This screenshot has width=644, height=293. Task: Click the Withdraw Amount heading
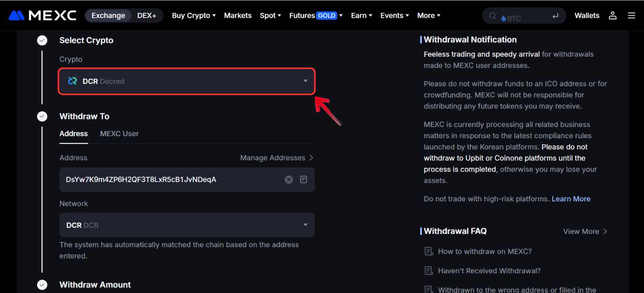95,285
